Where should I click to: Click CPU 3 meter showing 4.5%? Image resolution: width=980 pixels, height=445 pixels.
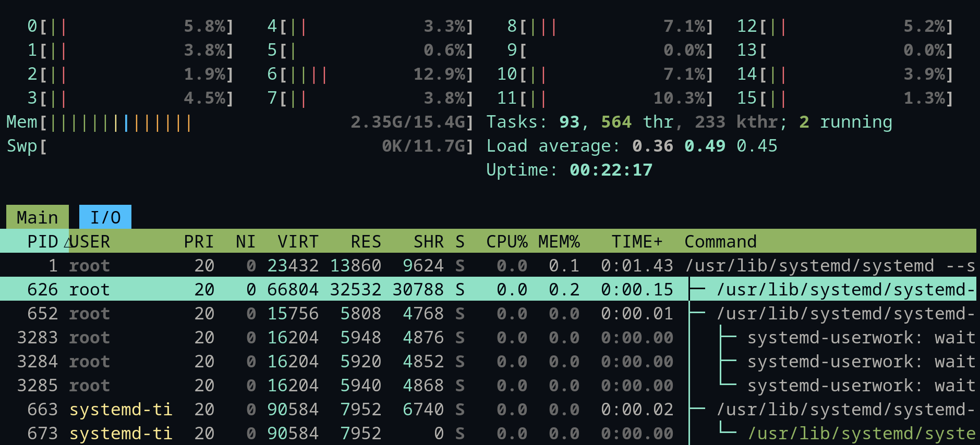(130, 98)
